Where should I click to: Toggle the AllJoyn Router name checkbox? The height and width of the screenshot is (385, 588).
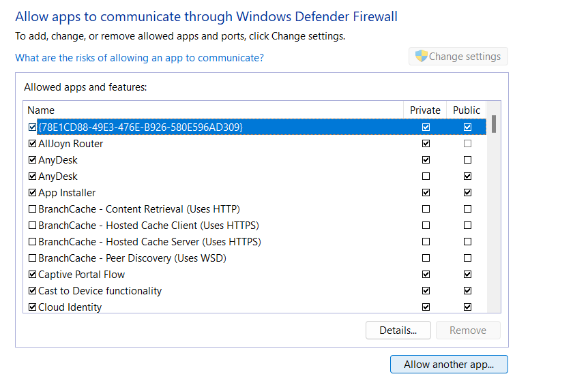(32, 144)
